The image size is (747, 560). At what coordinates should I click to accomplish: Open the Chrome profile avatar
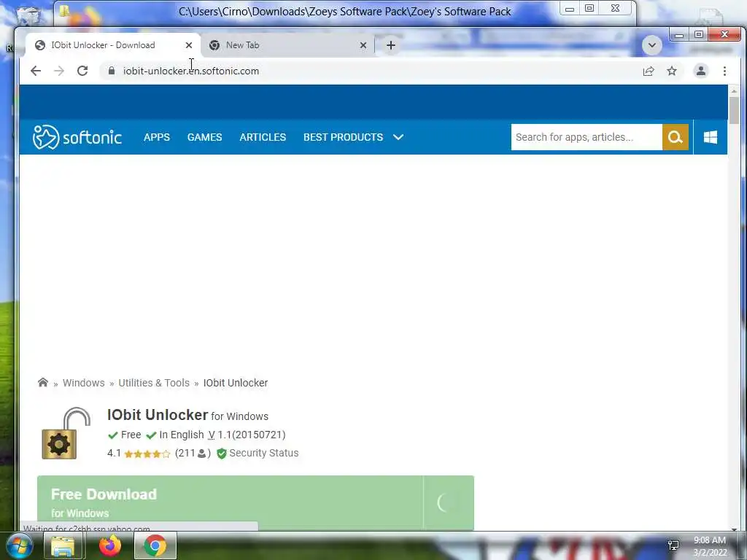point(701,71)
